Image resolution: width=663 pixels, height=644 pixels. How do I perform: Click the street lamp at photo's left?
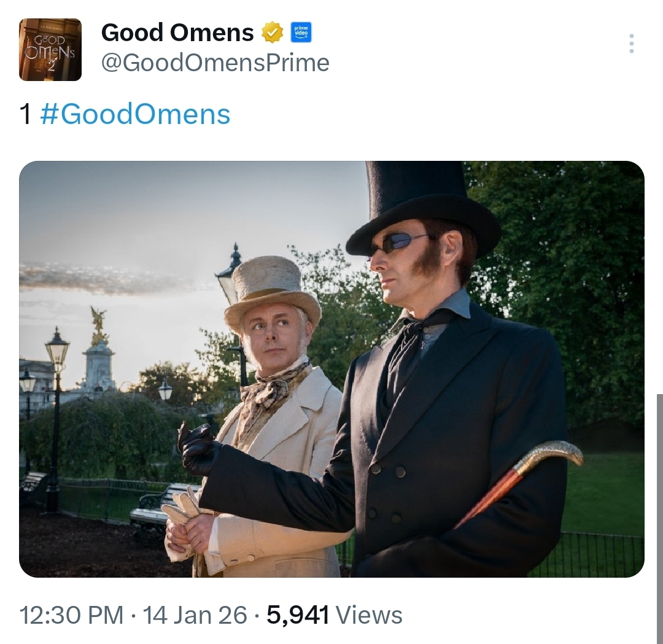click(56, 368)
